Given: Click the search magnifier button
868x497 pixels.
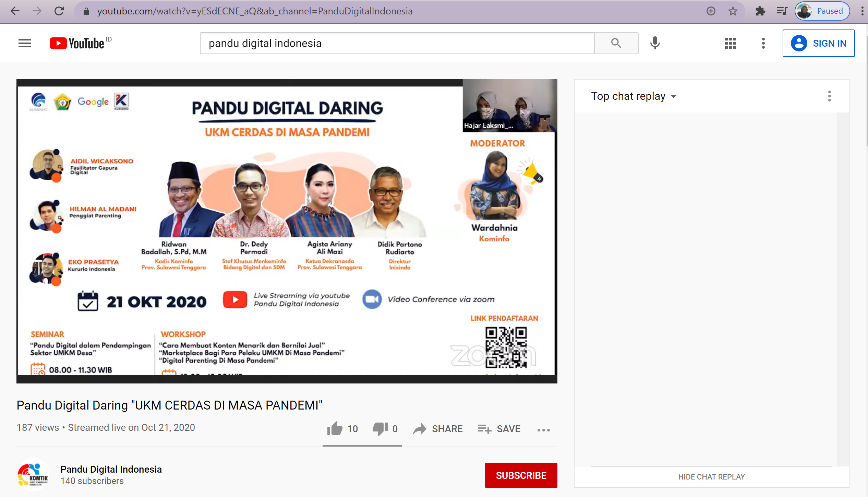Looking at the screenshot, I should [616, 43].
